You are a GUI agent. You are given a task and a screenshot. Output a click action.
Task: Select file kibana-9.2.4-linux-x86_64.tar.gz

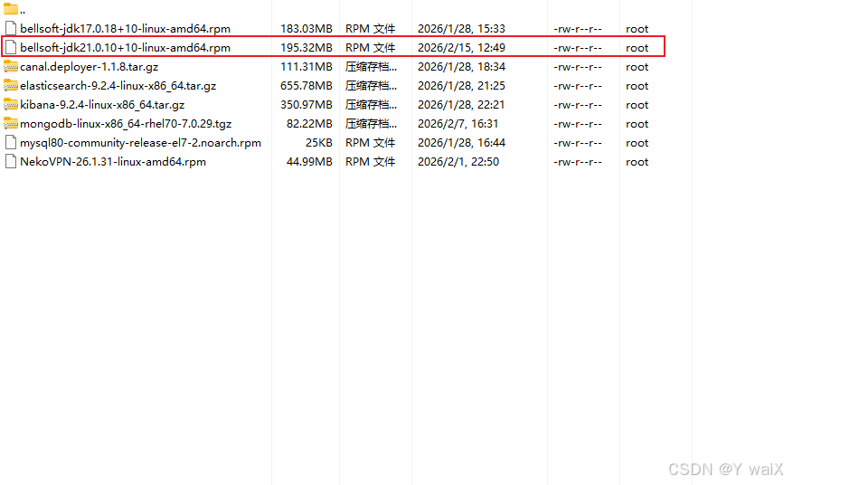102,105
